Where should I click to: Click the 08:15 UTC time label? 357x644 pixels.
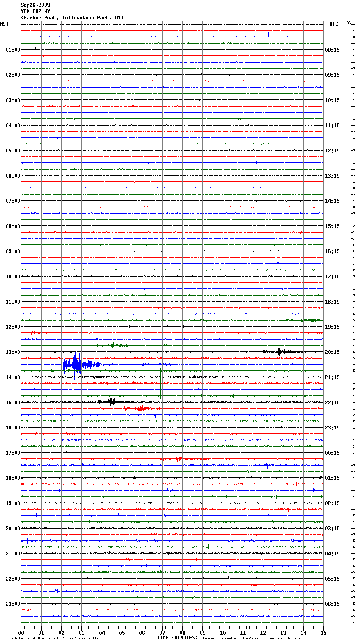point(332,50)
